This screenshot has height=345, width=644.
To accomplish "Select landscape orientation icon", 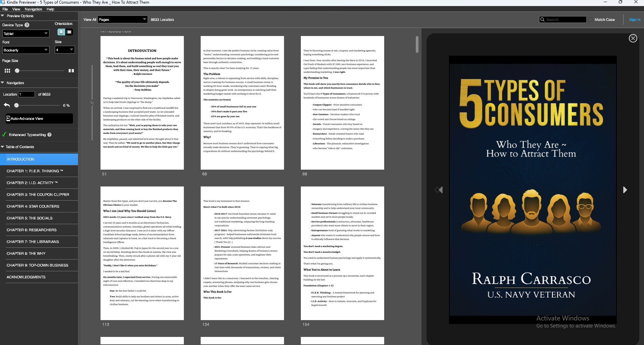I will (69, 32).
